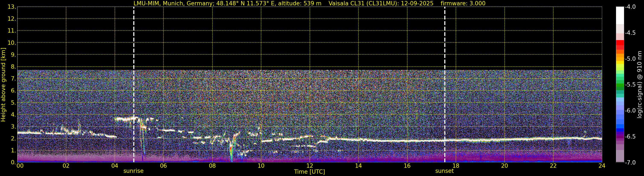Pick the red band in the colorbar
Viewport: 644px width, 176px height.
click(620, 43)
